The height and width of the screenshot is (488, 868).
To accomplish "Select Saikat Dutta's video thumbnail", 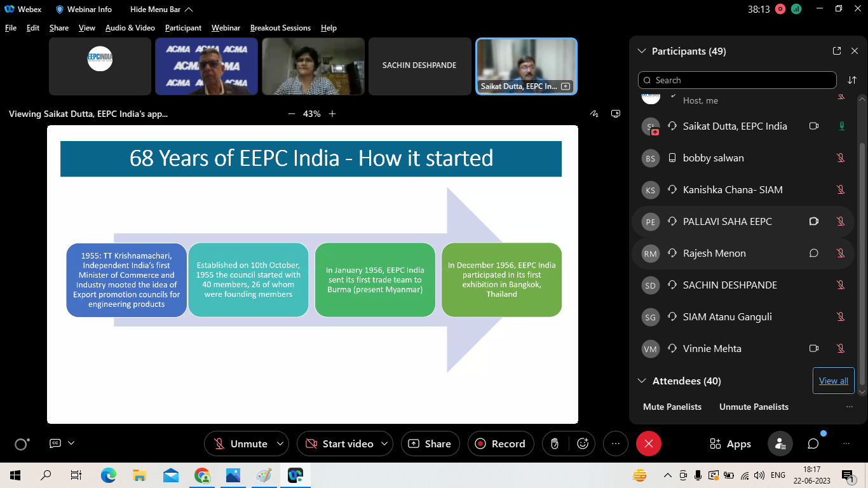I will (x=526, y=66).
